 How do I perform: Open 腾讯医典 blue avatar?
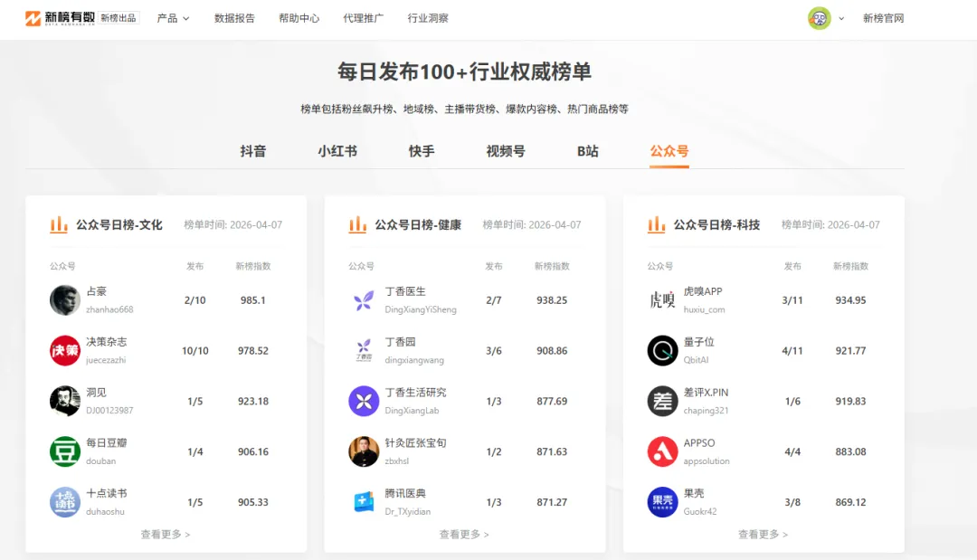click(x=364, y=502)
